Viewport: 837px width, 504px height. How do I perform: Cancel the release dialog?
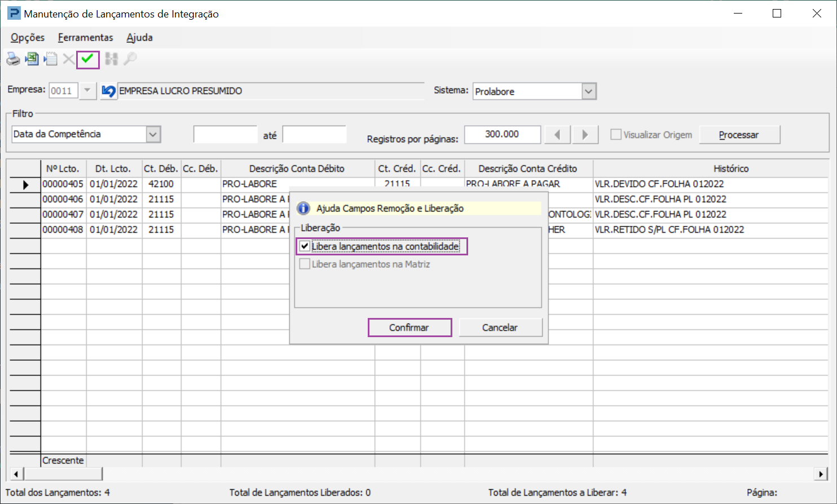500,328
